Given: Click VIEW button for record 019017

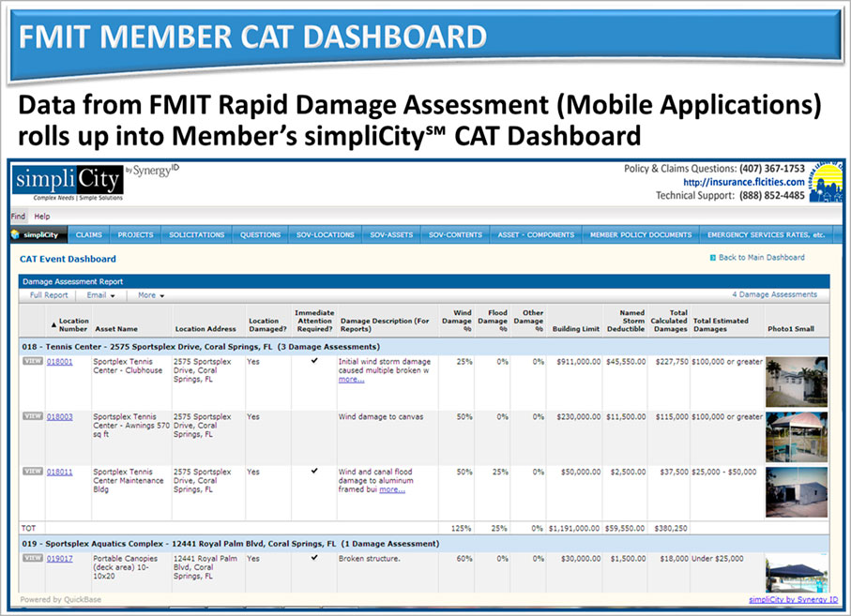Looking at the screenshot, I should pyautogui.click(x=33, y=558).
